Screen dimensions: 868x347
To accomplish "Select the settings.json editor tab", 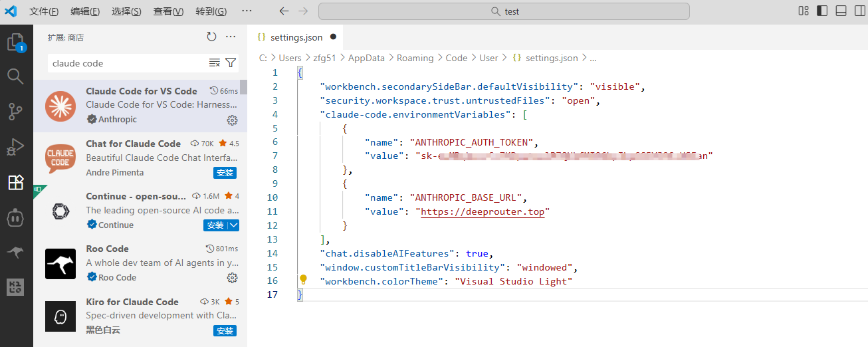I will click(x=296, y=37).
